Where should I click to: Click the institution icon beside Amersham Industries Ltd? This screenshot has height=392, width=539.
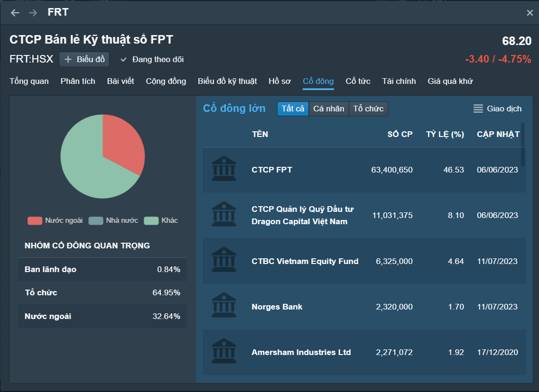pyautogui.click(x=224, y=351)
